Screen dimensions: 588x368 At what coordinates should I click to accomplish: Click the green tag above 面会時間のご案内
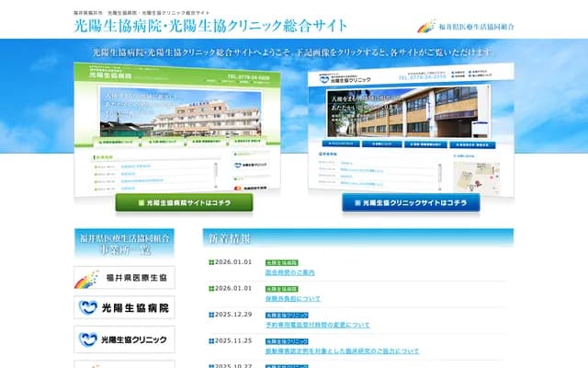pos(282,262)
